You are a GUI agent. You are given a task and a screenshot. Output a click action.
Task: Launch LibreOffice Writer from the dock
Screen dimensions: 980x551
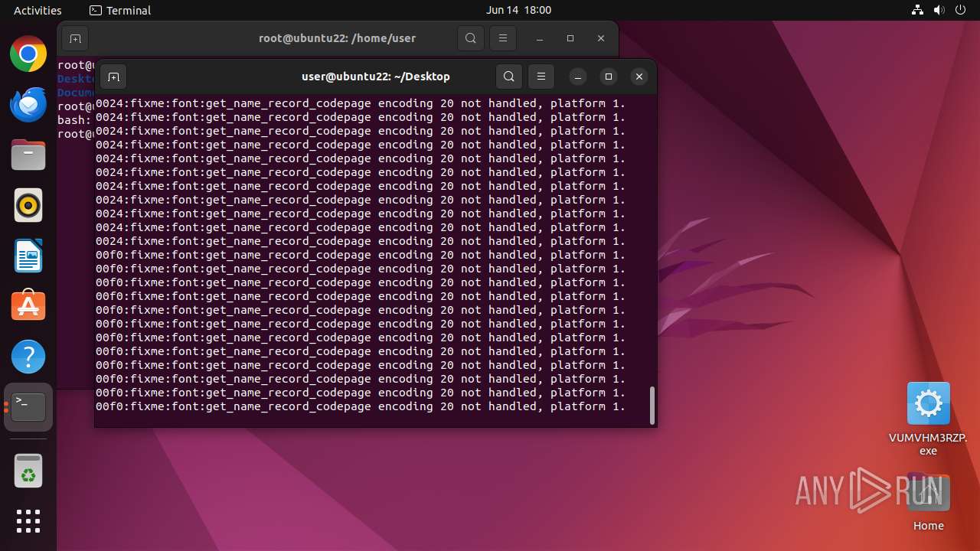tap(28, 256)
